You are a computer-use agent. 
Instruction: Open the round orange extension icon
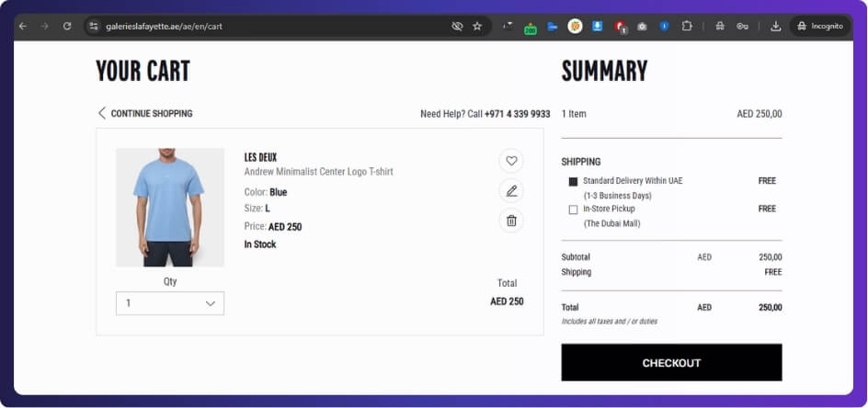[x=576, y=26]
